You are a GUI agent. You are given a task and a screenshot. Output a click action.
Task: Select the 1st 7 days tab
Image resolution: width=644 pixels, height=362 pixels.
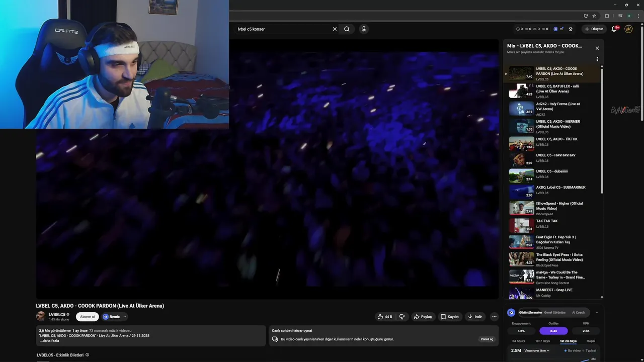tap(542, 341)
